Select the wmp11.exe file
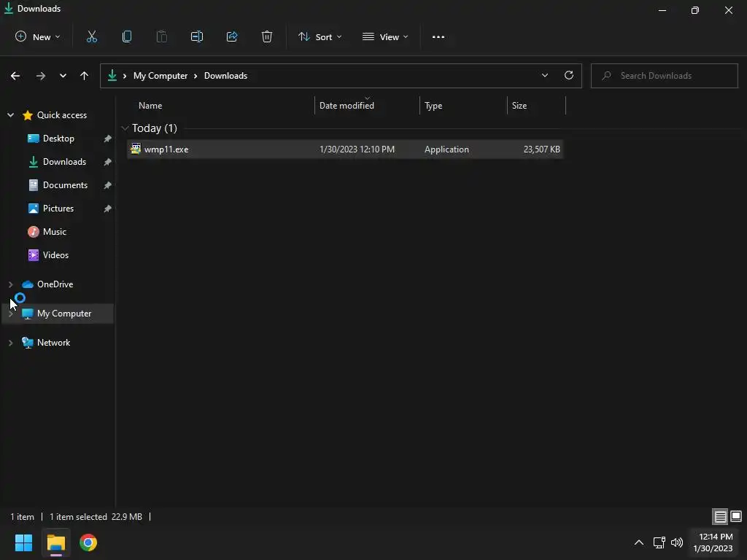747x560 pixels. coord(345,149)
